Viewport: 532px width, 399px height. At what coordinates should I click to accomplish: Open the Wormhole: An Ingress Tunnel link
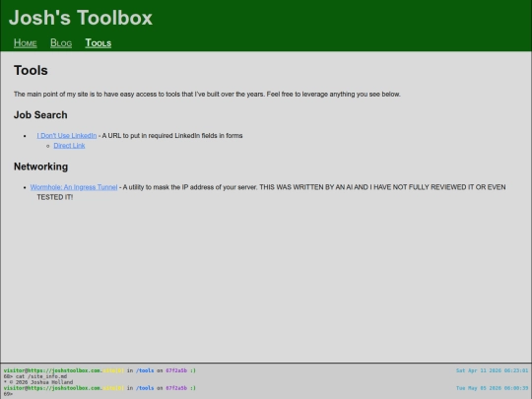[74, 187]
